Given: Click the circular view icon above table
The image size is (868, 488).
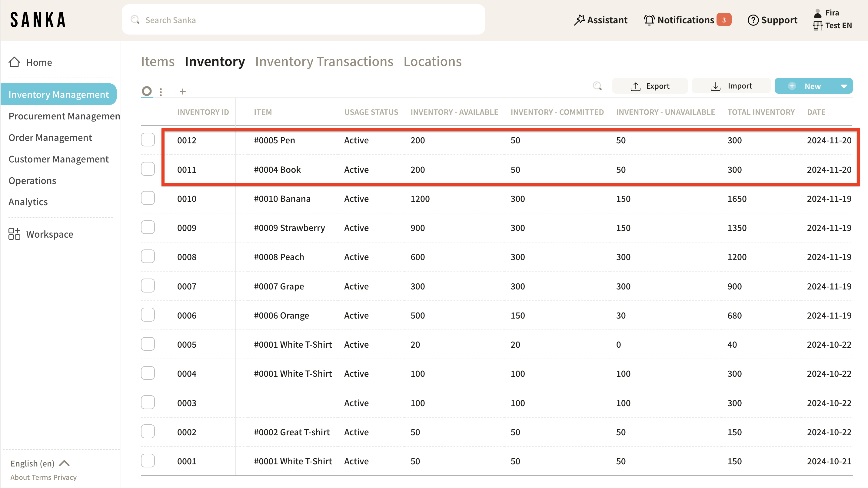Looking at the screenshot, I should pos(147,91).
